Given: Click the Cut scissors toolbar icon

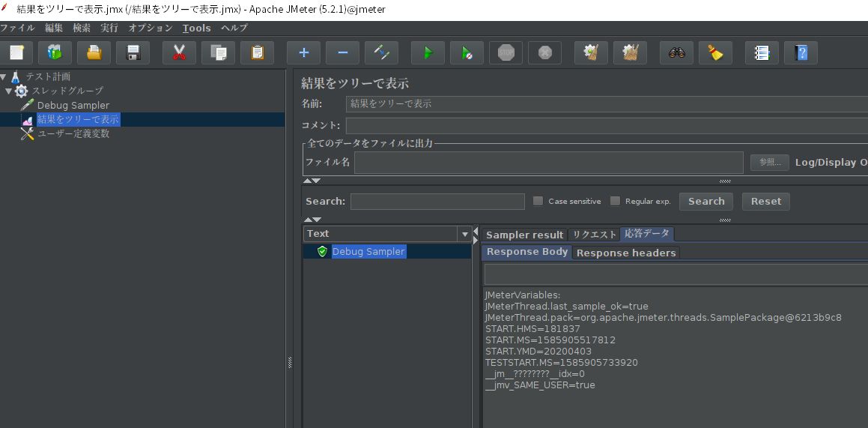Looking at the screenshot, I should tap(179, 53).
